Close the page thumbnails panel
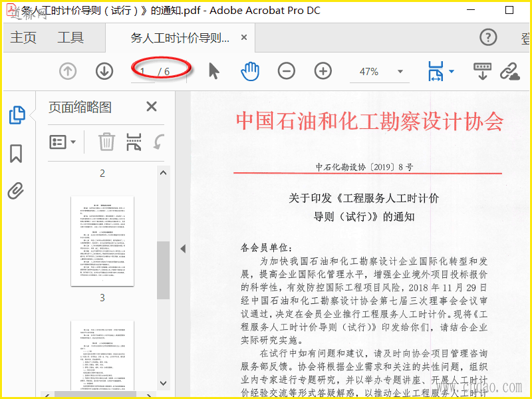 152,106
